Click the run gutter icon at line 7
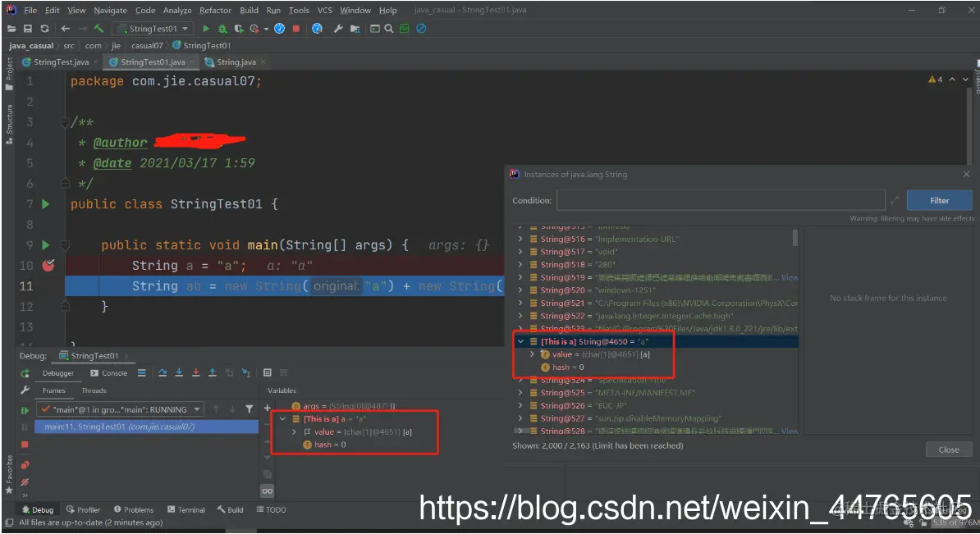980x534 pixels. pyautogui.click(x=45, y=204)
